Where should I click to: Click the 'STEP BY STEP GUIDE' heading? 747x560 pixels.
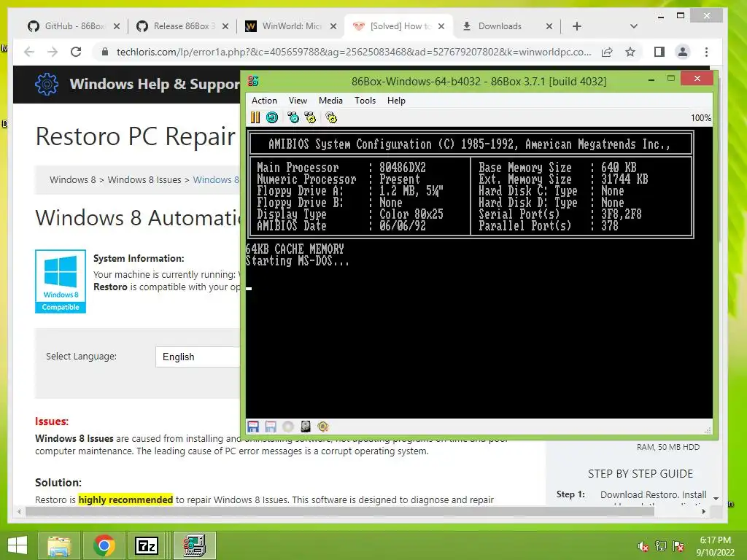coord(640,474)
